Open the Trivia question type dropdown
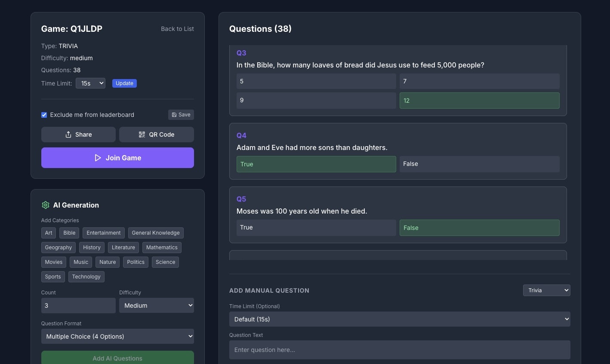610x364 pixels. [546, 290]
